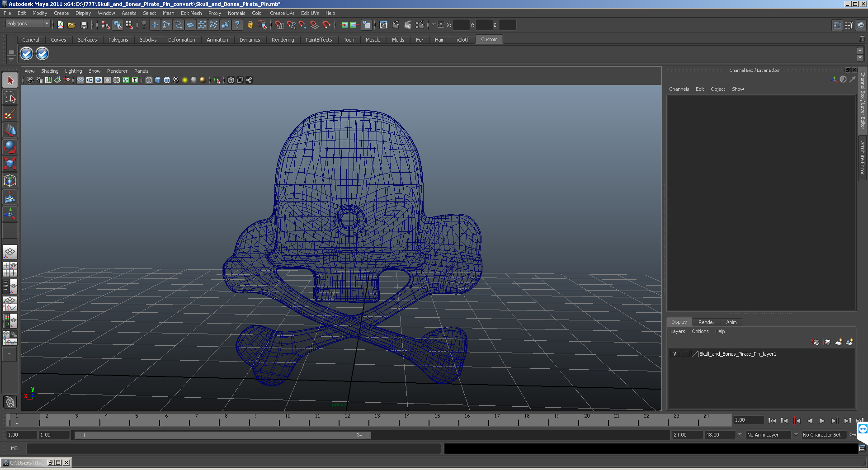Image resolution: width=868 pixels, height=470 pixels.
Task: Save the scene with floppy icon
Action: (x=84, y=25)
